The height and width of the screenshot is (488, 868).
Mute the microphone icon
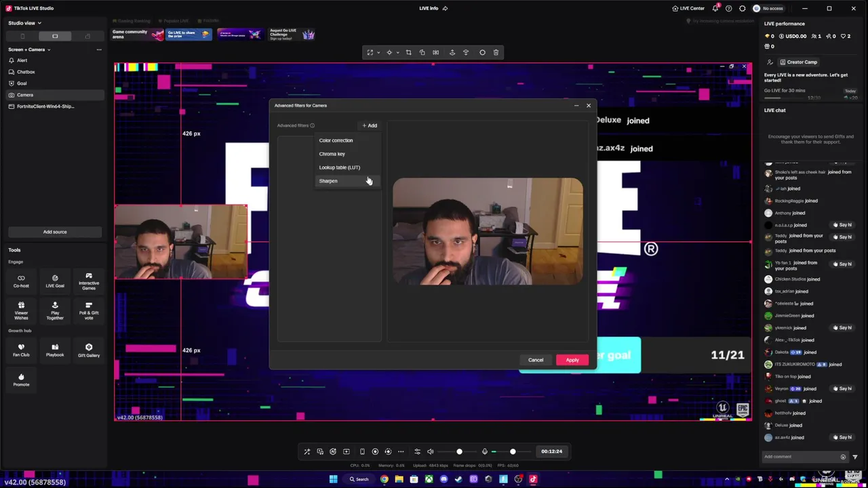[484, 451]
